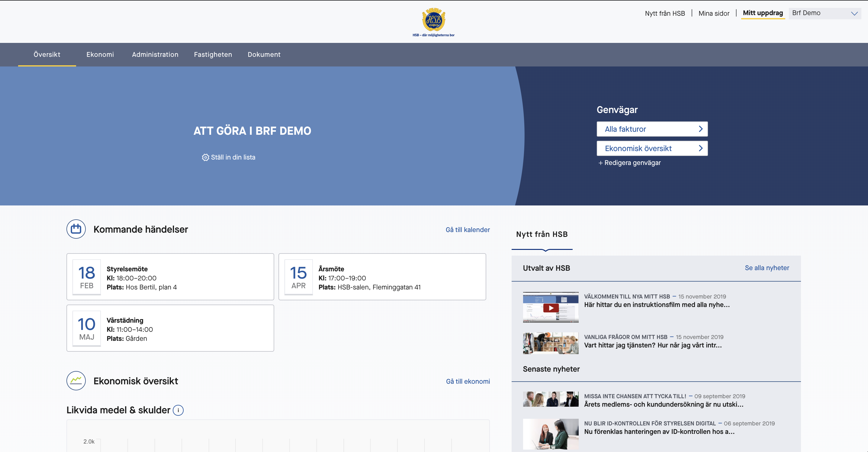This screenshot has width=868, height=452.
Task: Open the Vårstädning event on 10 Maj
Action: click(170, 328)
